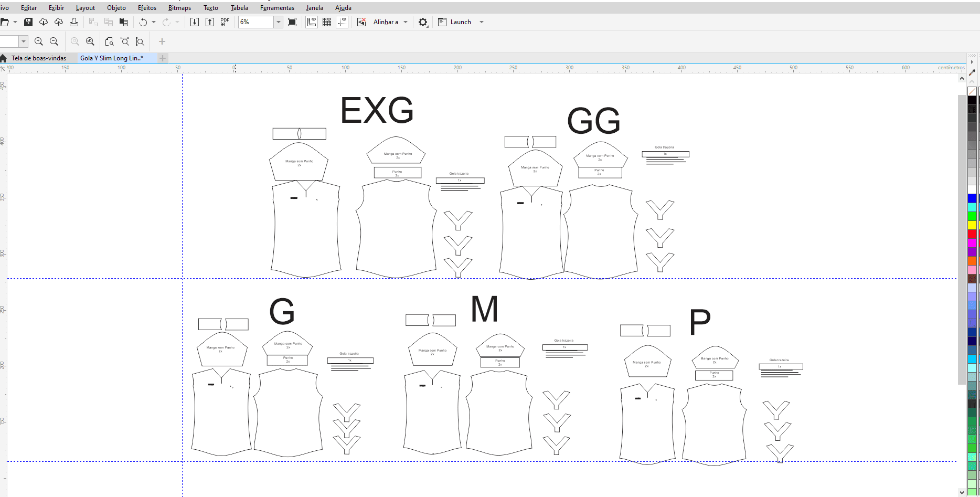
Task: Click the Zoom to page icon
Action: tap(109, 41)
